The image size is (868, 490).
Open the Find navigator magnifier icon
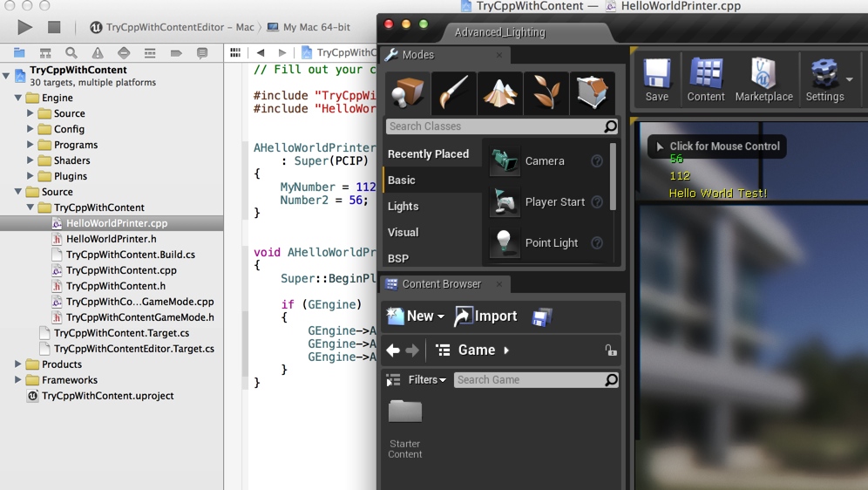coord(71,53)
